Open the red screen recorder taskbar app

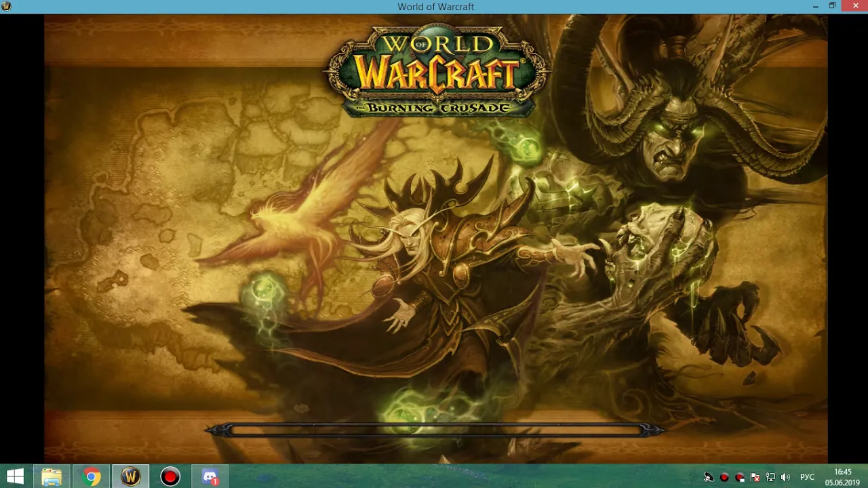tap(170, 476)
